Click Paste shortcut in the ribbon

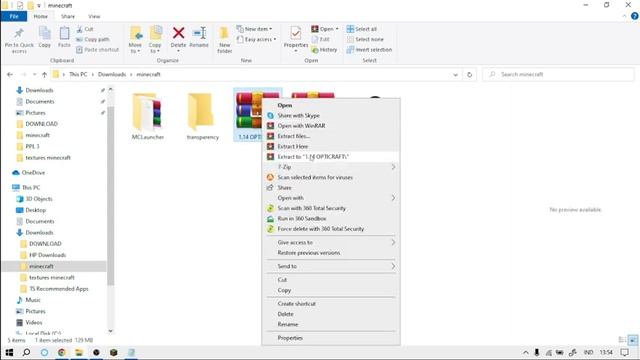click(98, 50)
